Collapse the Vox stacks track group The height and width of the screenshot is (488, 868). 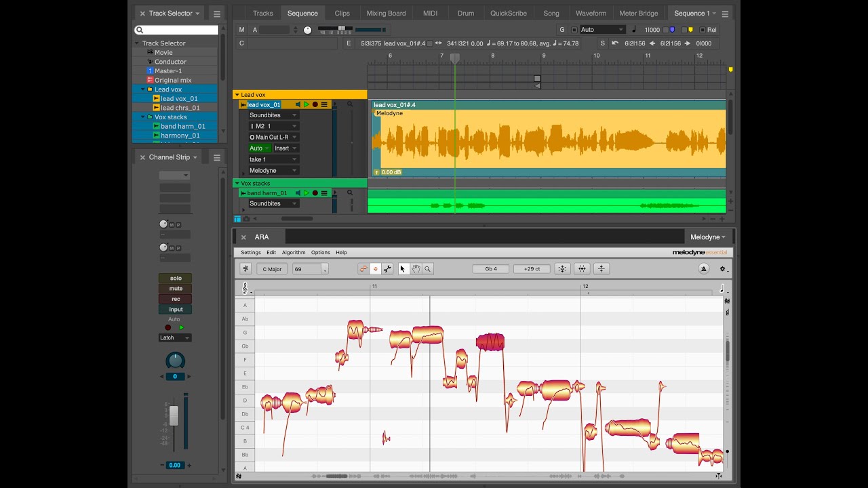(237, 184)
